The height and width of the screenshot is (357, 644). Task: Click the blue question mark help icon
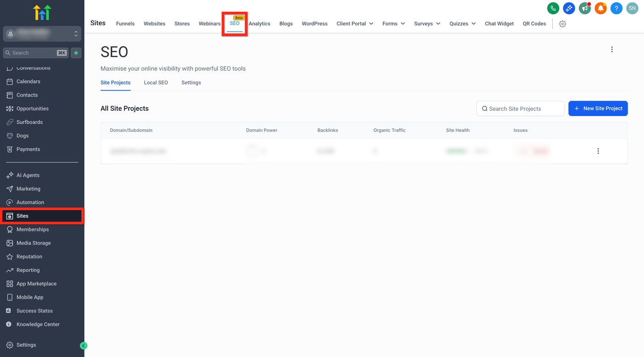(616, 8)
